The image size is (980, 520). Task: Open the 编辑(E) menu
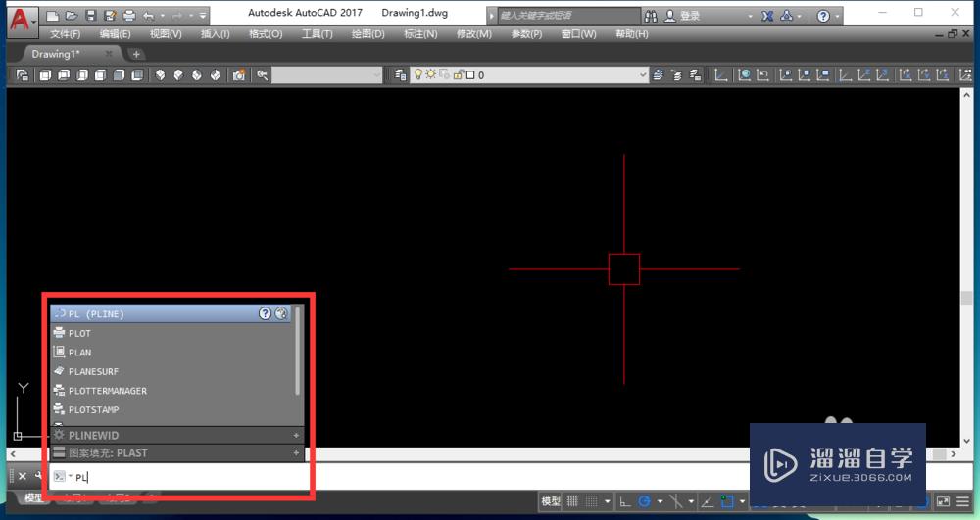pos(115,33)
